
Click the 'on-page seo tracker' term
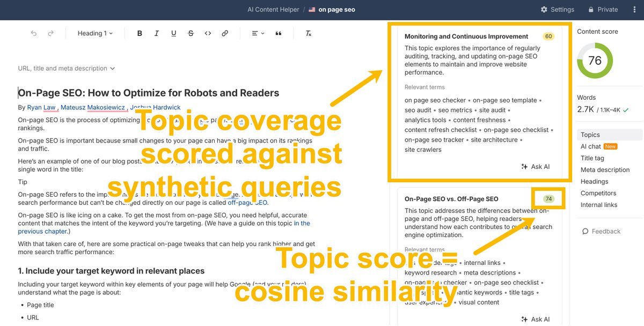click(434, 140)
